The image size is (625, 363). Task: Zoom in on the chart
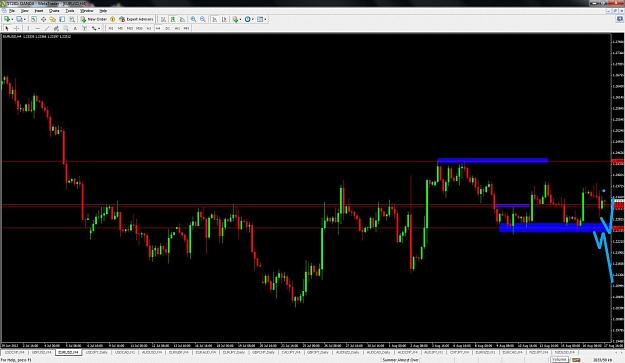(193, 19)
